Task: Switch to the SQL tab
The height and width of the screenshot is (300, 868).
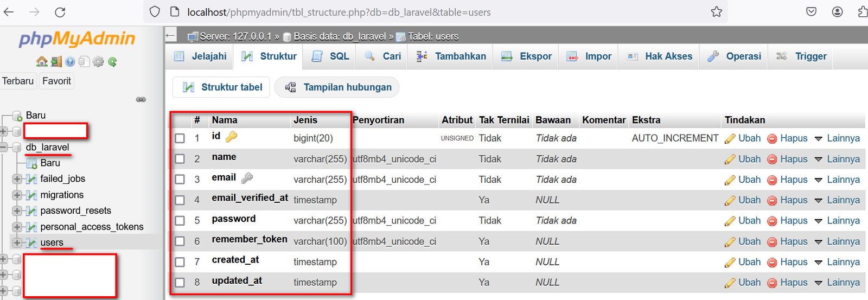Action: [330, 56]
